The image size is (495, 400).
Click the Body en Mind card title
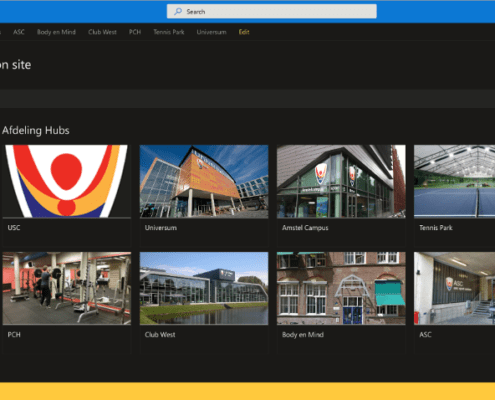point(303,335)
